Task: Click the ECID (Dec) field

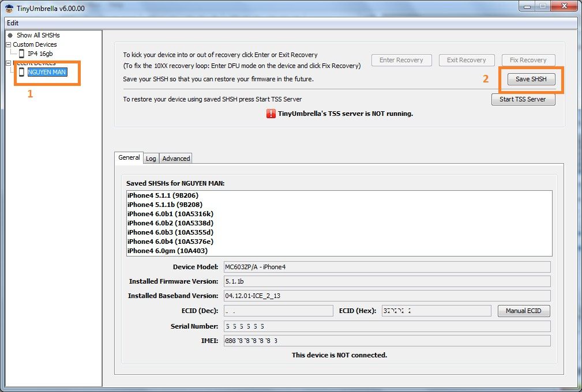Action: click(x=279, y=311)
